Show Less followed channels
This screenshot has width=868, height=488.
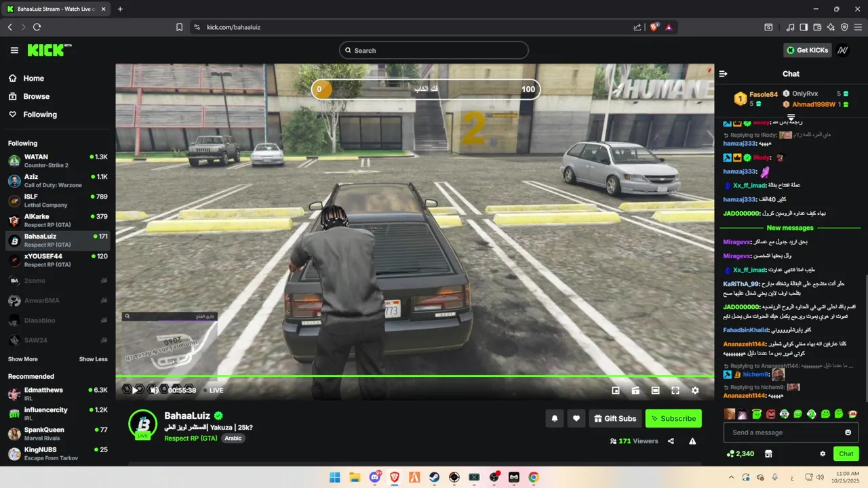coord(94,359)
